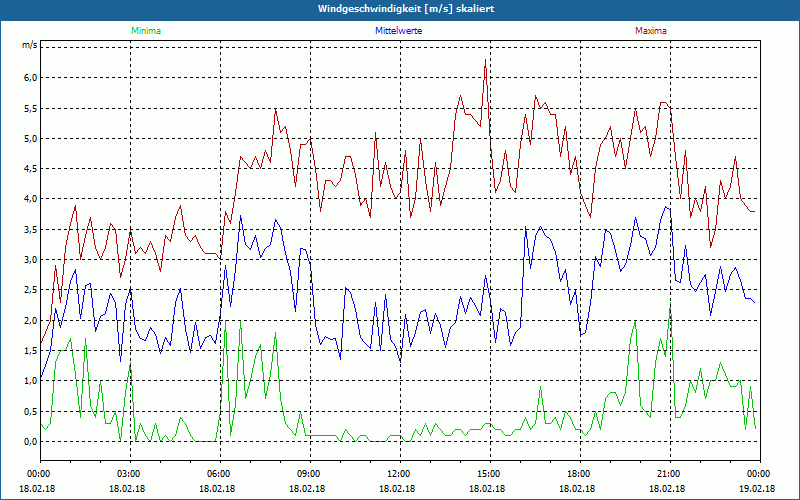
Task: Click the chart title Windgeschwindigkeit [m/s] skaliert
Action: [x=406, y=9]
